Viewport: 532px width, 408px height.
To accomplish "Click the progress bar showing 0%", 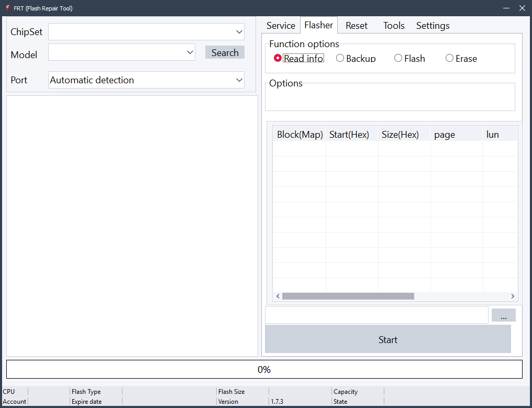I will [x=264, y=369].
